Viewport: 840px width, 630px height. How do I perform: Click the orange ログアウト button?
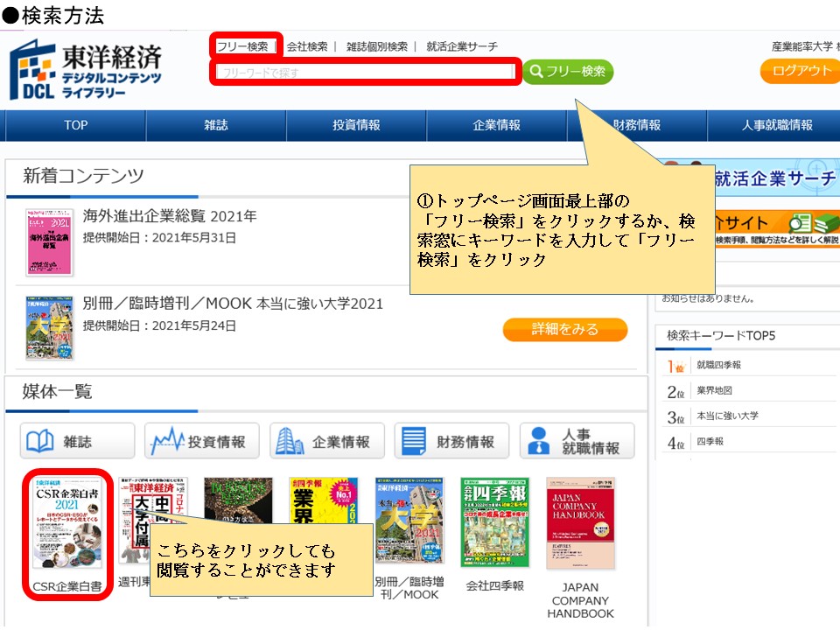coord(801,71)
